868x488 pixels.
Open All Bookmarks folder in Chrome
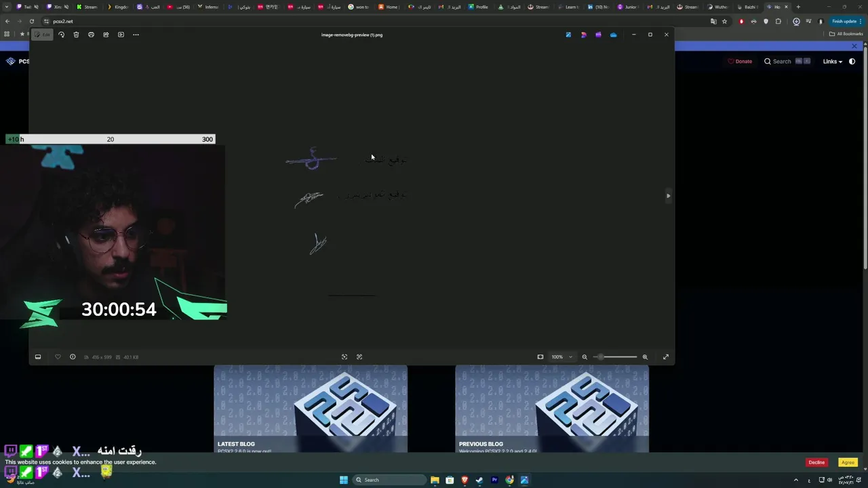tap(846, 34)
